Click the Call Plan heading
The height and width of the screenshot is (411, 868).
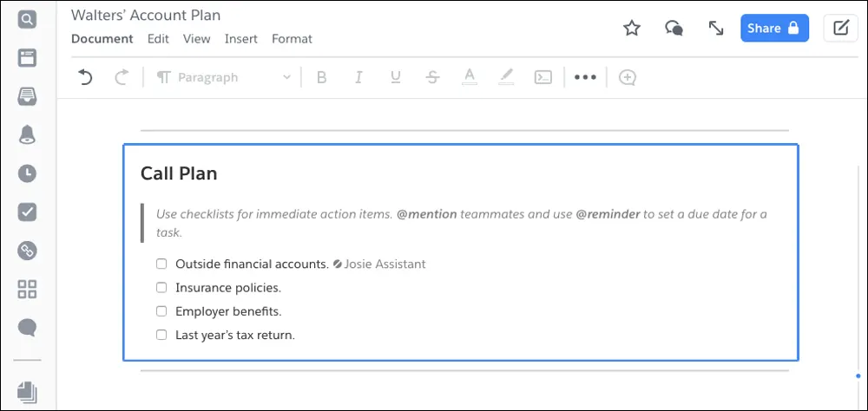click(179, 173)
